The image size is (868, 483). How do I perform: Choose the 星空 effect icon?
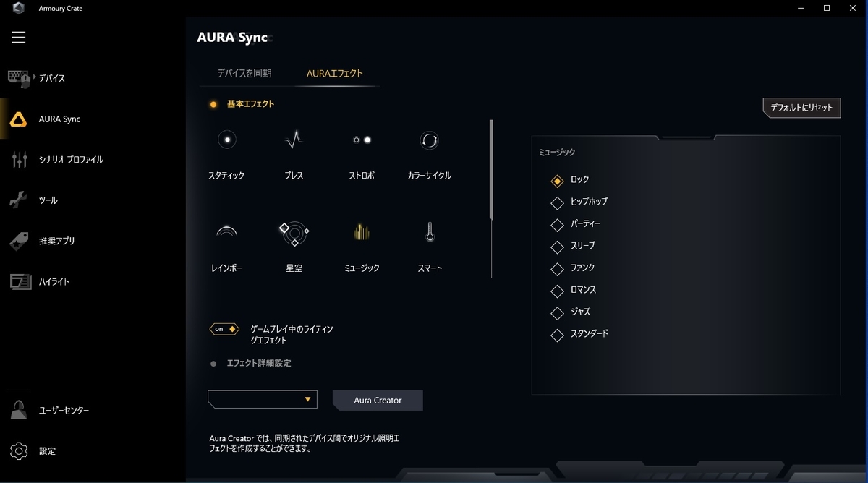pyautogui.click(x=294, y=231)
